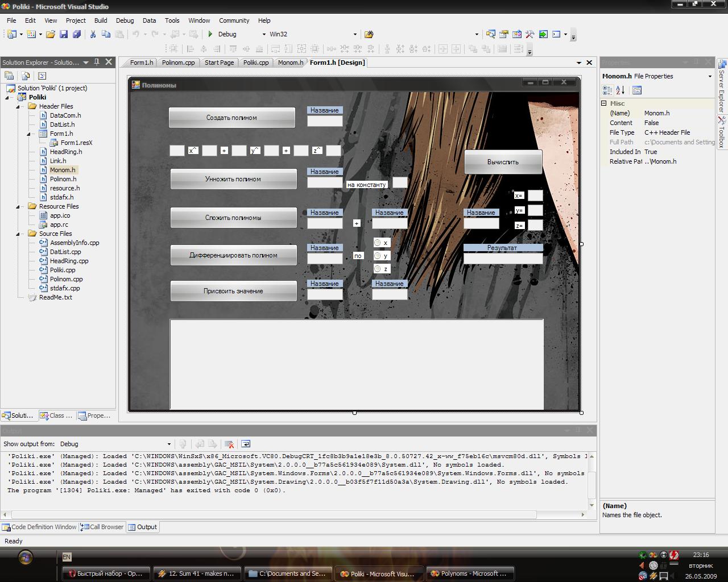Viewport: 728px width, 582px height.
Task: Select Polinom.h in Solution Explorer
Action: click(63, 179)
